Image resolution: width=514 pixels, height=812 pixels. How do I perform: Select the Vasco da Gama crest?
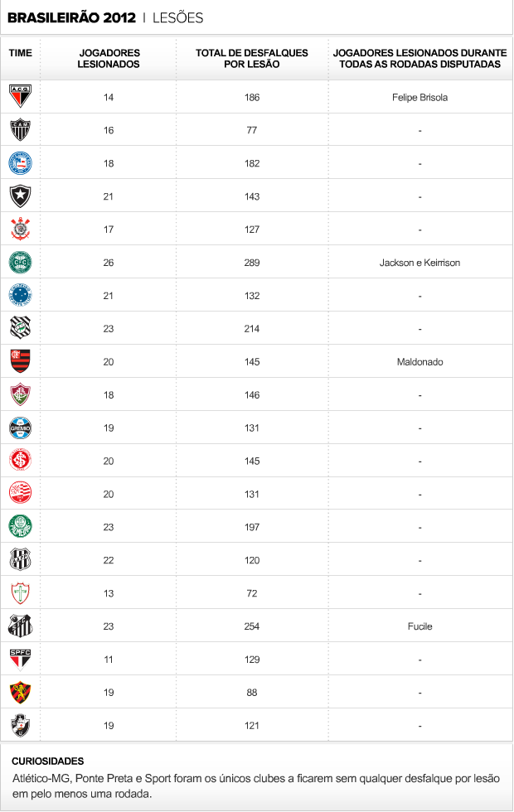[x=20, y=725]
